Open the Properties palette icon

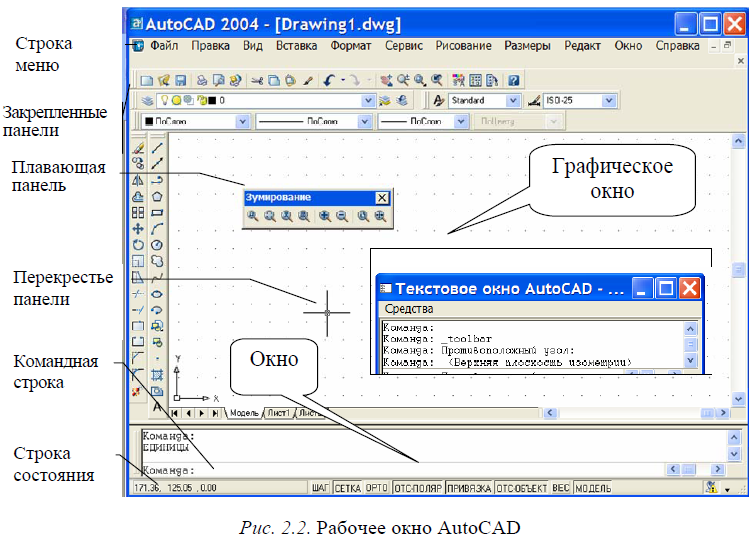coord(459,81)
